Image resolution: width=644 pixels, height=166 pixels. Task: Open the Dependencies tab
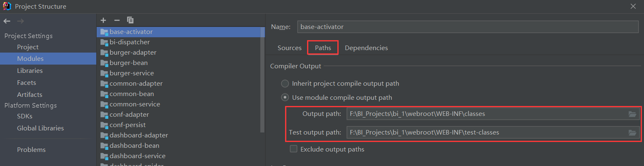click(x=366, y=48)
